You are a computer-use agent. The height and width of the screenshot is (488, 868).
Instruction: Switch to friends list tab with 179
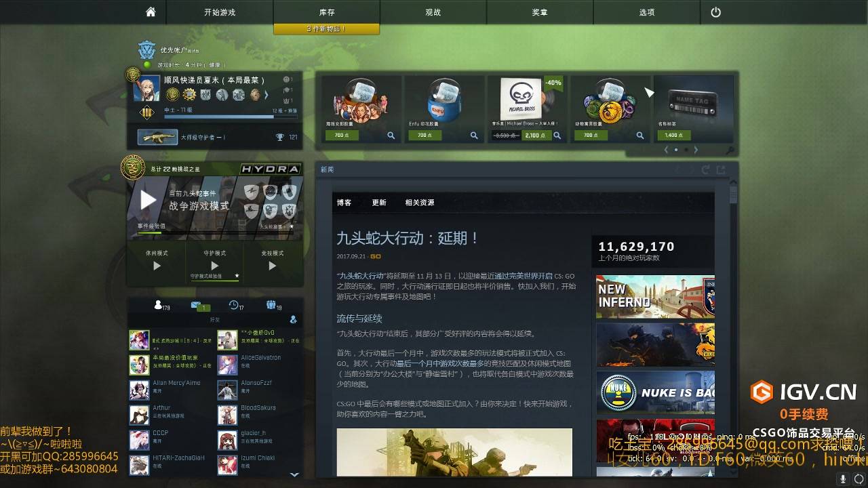click(x=161, y=306)
